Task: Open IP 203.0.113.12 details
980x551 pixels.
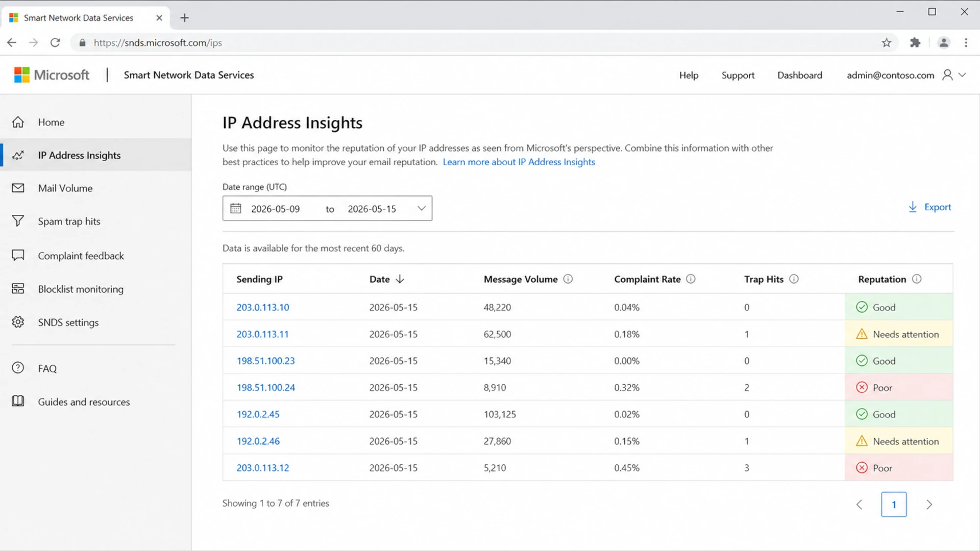Action: click(262, 468)
